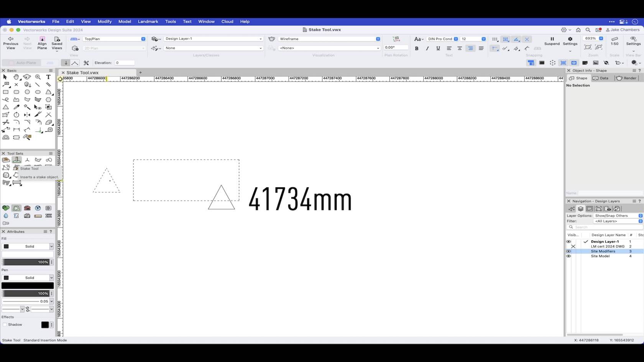Enable the Shadow effect checkbox
The width and height of the screenshot is (644, 362).
pos(5,324)
